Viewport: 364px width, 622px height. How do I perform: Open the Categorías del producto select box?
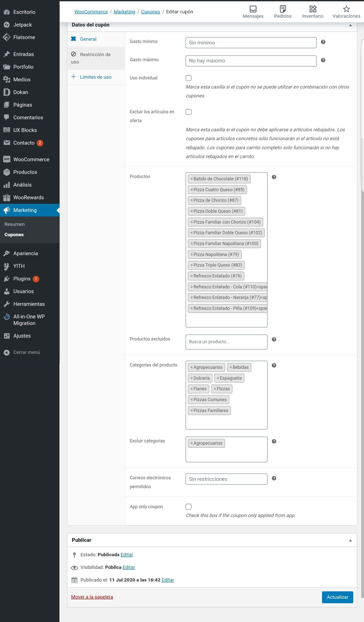coord(226,395)
